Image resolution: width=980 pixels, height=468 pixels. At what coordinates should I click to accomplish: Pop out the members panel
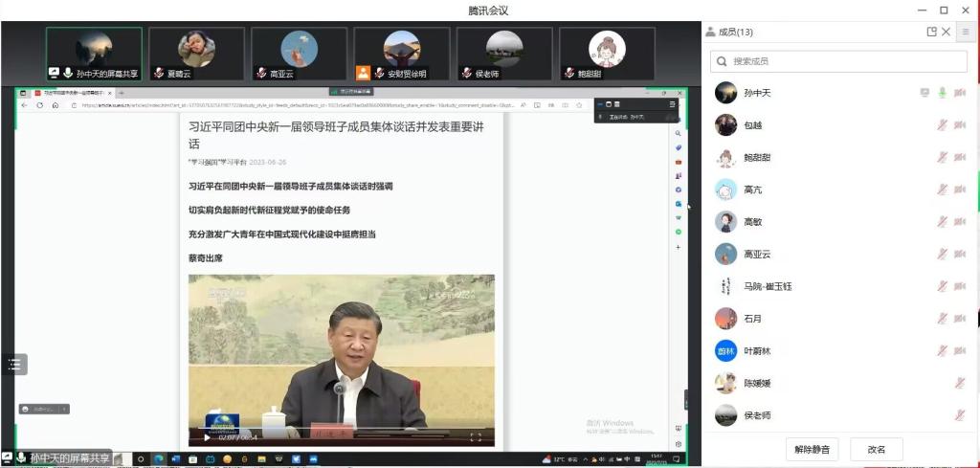click(x=931, y=32)
